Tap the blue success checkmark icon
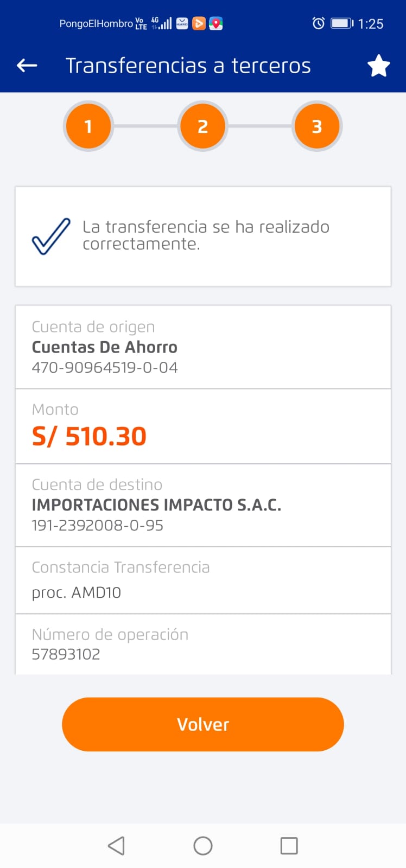The height and width of the screenshot is (868, 406). pos(51,236)
